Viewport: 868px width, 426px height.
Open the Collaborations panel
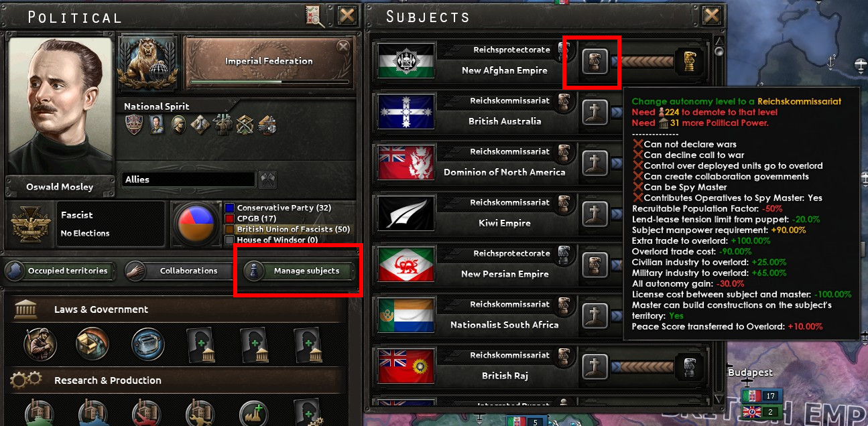(180, 271)
